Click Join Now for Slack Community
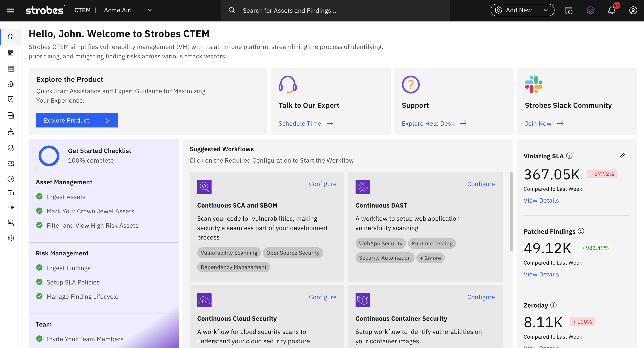644x348 pixels. [544, 123]
